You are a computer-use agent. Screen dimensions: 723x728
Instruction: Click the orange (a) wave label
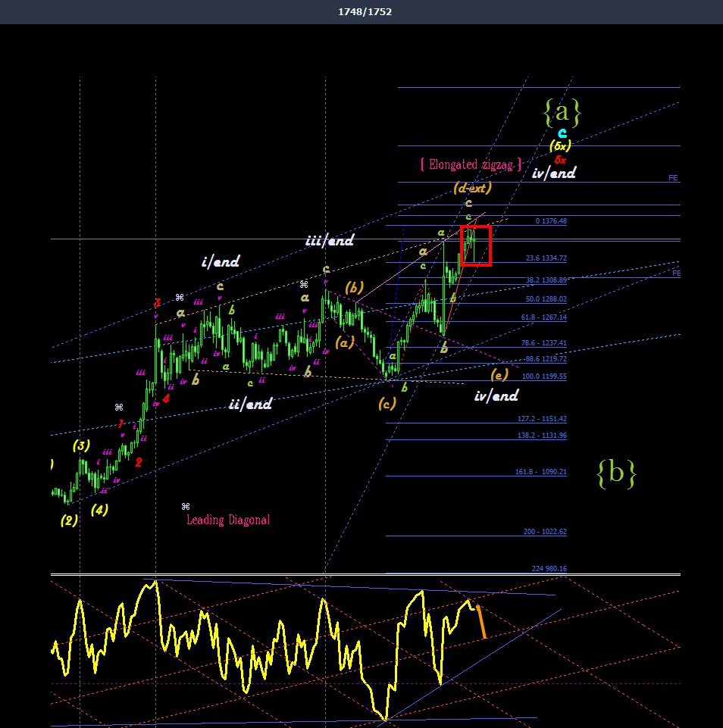pyautogui.click(x=345, y=343)
